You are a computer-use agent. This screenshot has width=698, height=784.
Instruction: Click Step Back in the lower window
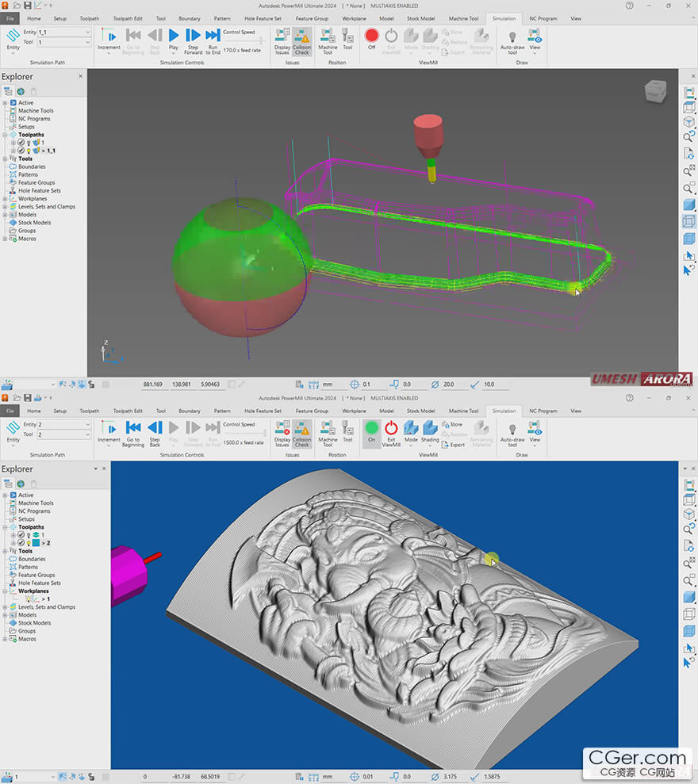[x=155, y=434]
